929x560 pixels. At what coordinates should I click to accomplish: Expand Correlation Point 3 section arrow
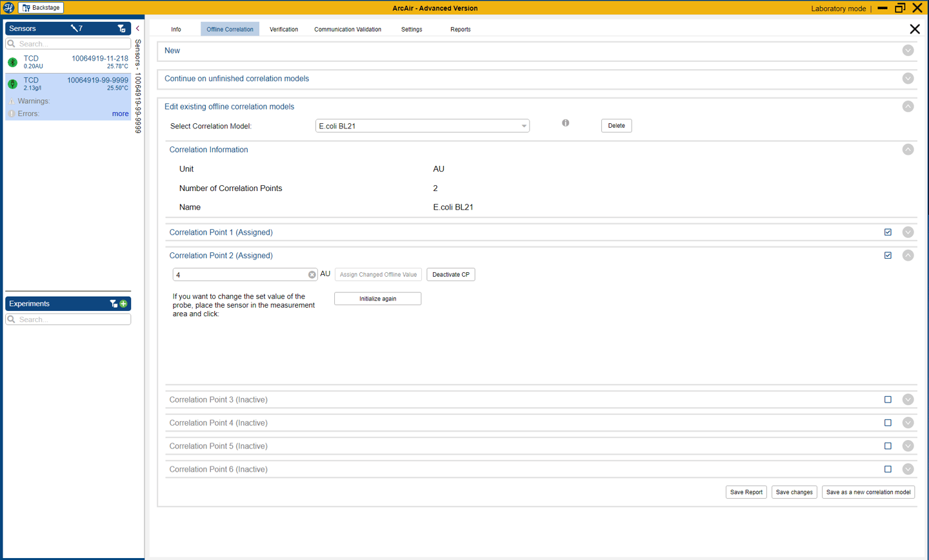coord(908,399)
